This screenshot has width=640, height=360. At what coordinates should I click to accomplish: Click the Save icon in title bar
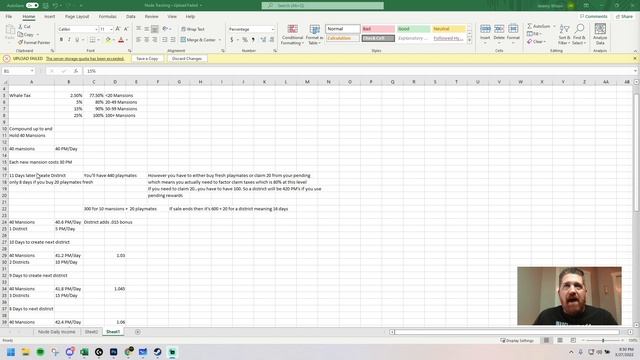click(x=46, y=5)
